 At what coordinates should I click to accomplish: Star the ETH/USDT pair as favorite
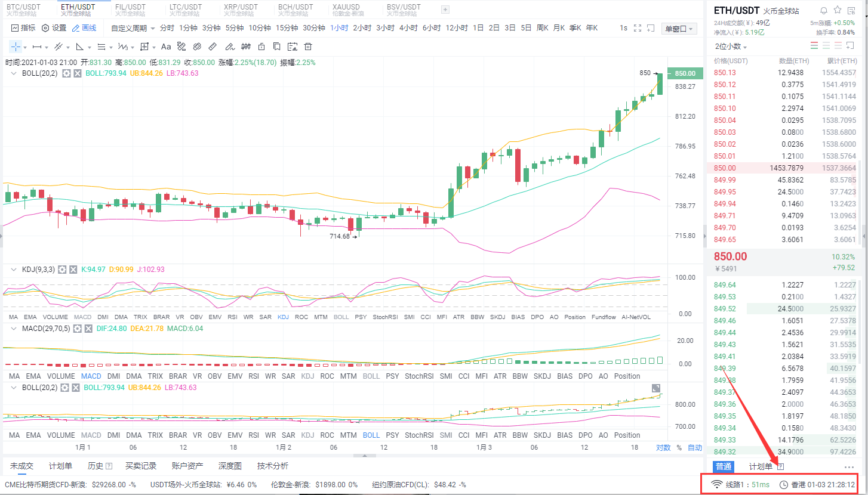click(838, 11)
